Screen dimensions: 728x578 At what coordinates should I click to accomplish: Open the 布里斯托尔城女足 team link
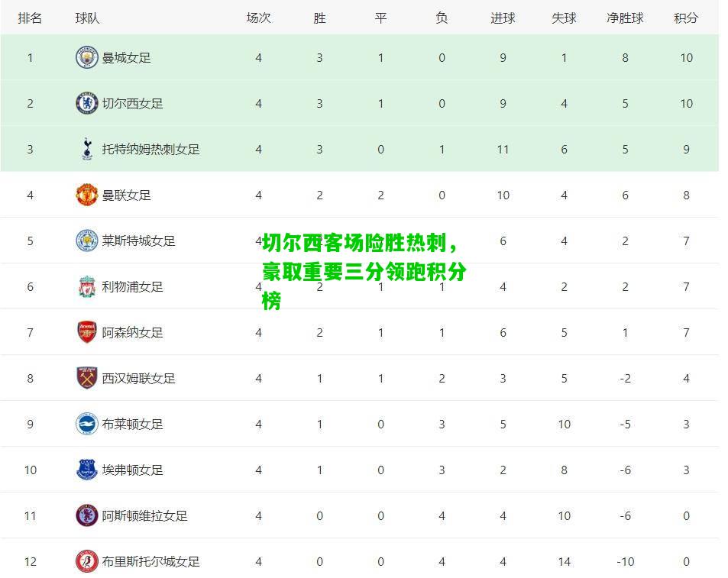151,561
